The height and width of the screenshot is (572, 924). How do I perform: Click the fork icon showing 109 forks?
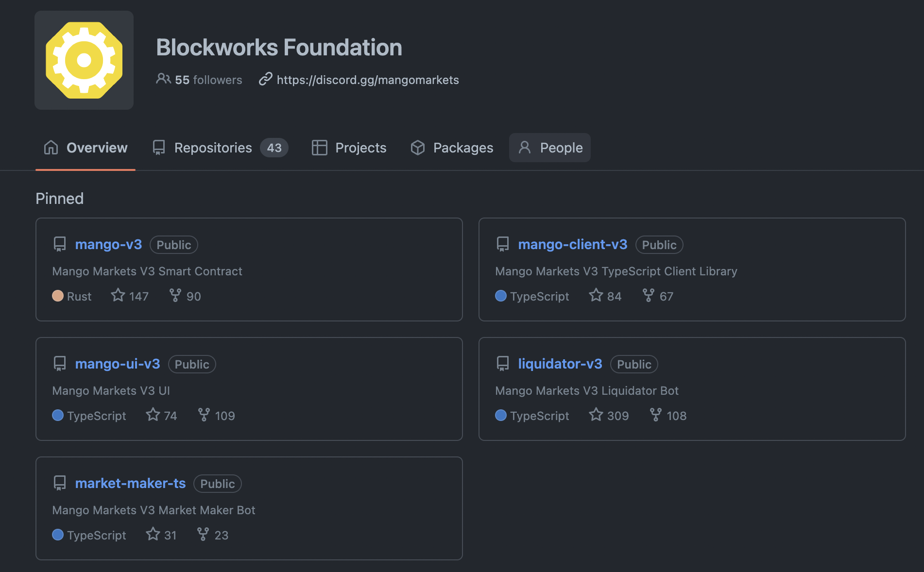(204, 415)
